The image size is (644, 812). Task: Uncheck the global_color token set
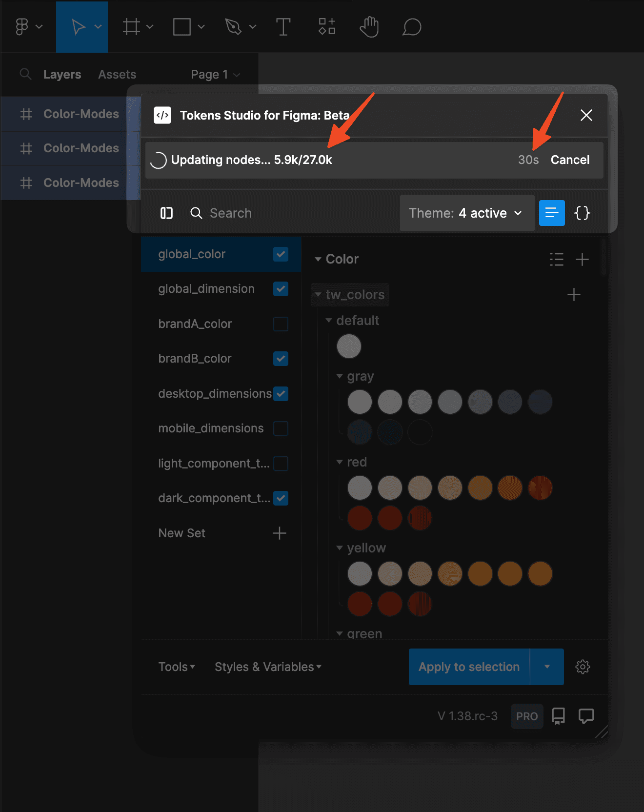pyautogui.click(x=281, y=254)
